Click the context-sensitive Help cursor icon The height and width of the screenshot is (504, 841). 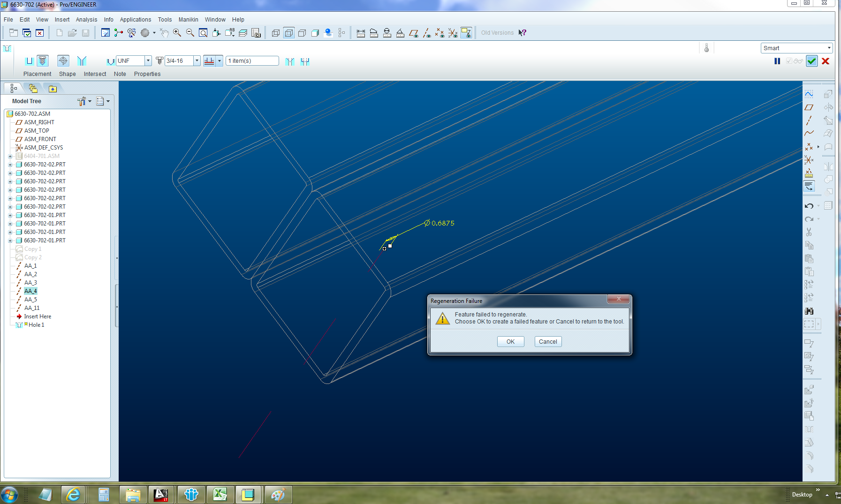coord(523,33)
